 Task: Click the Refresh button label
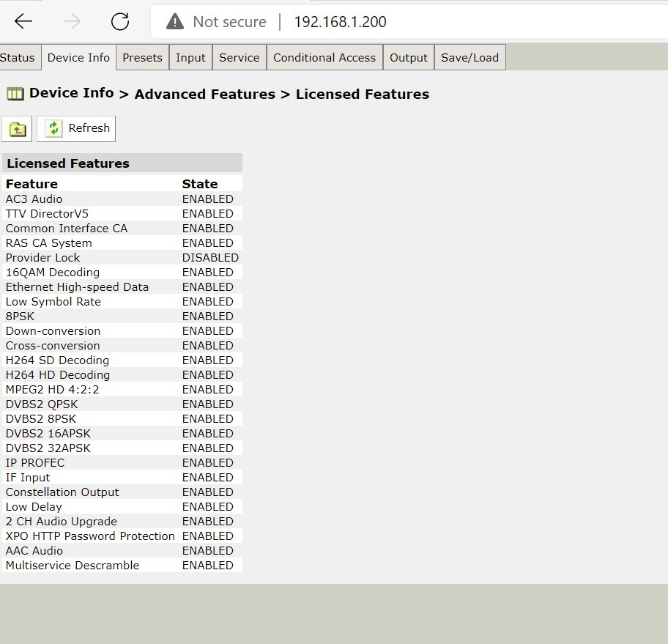(x=89, y=128)
